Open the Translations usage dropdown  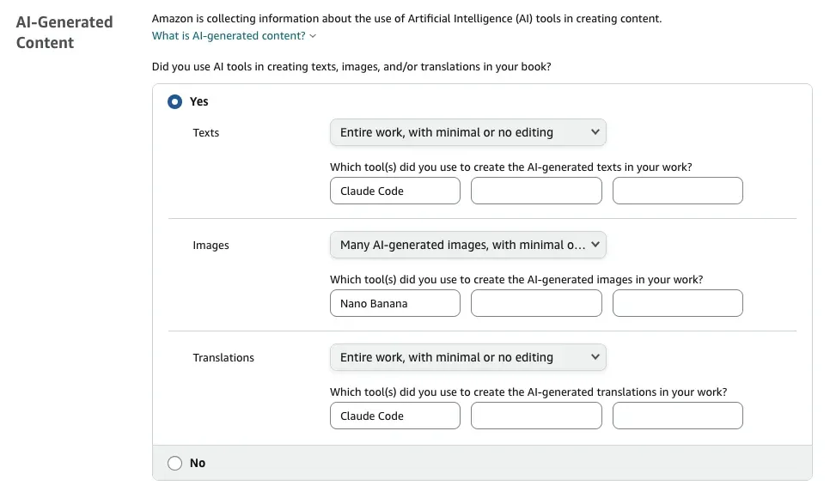pyautogui.click(x=467, y=357)
